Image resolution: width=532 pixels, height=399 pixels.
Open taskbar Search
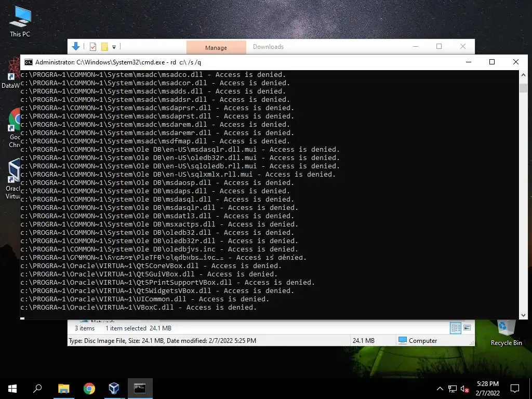point(37,388)
